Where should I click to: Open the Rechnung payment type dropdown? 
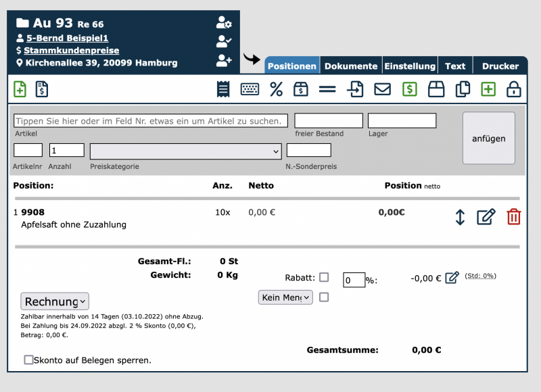pyautogui.click(x=55, y=301)
